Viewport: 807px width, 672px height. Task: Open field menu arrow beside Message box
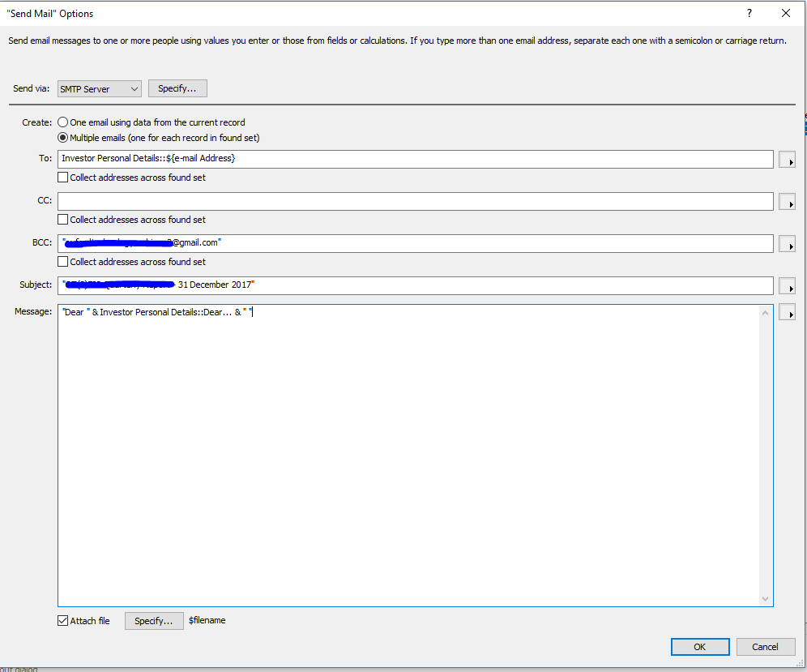tap(787, 312)
